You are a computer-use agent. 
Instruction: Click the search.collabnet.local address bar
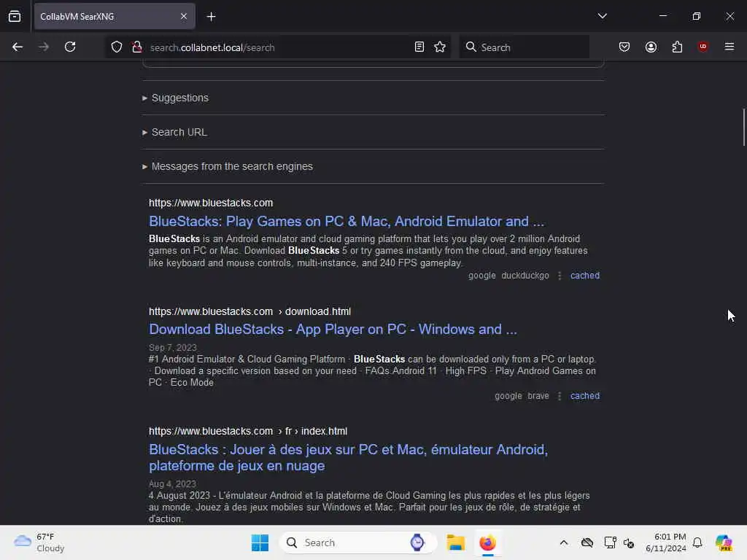point(276,47)
